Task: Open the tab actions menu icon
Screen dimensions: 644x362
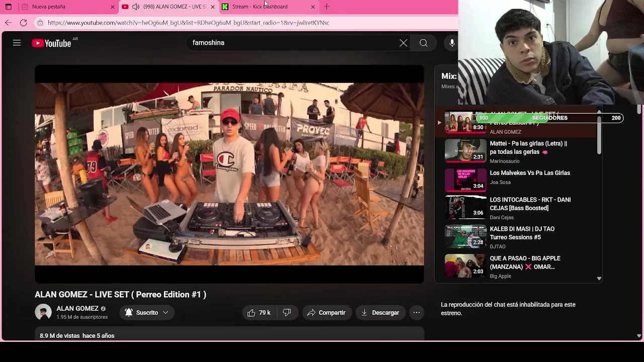Action: (8, 7)
